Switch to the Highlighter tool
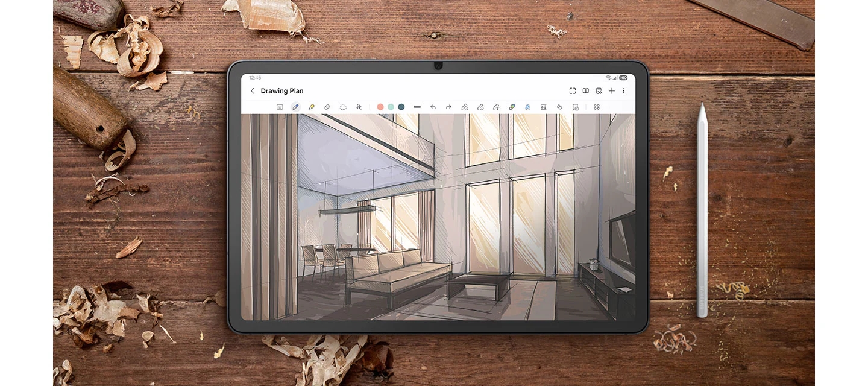Screen dimensions: 868x386 point(312,107)
